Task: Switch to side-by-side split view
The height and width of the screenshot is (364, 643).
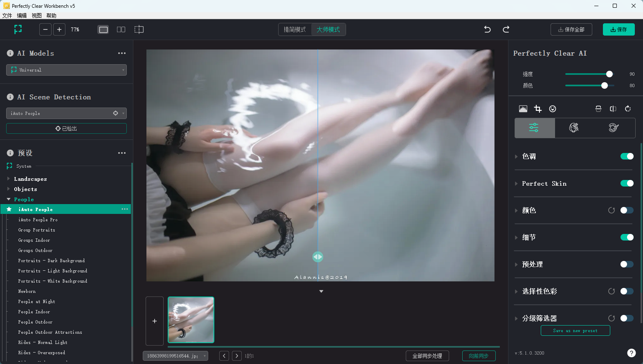Action: coord(121,29)
